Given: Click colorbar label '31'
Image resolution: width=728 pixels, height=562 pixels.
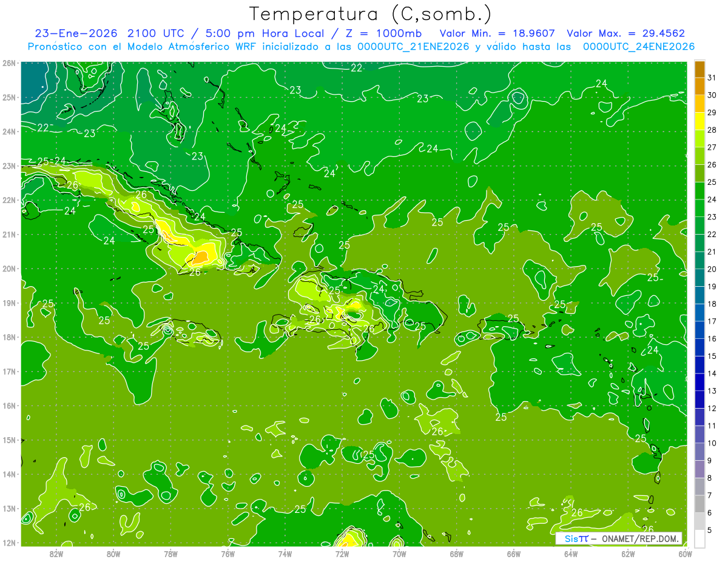Looking at the screenshot, I should (712, 78).
